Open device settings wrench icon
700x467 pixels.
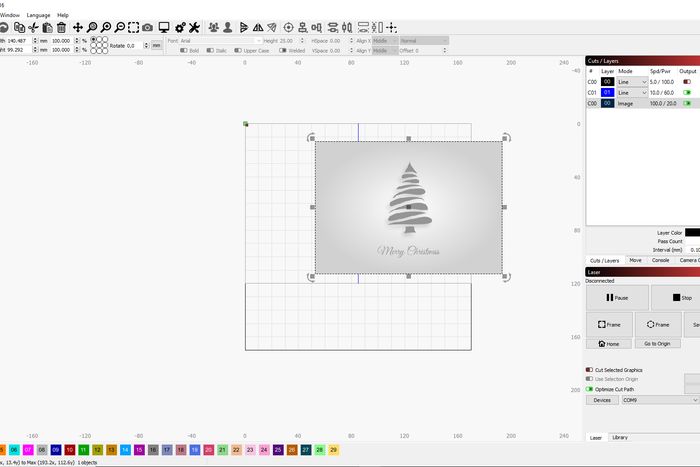pos(194,27)
